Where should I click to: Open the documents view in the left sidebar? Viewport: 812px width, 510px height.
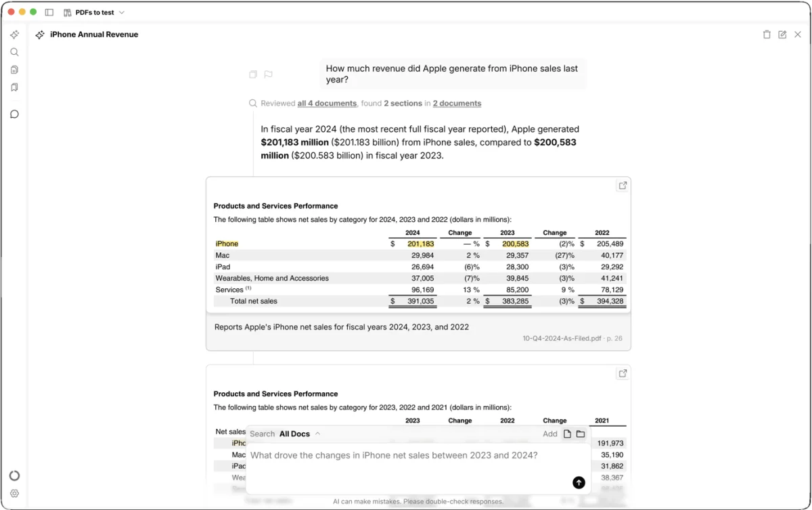(14, 70)
